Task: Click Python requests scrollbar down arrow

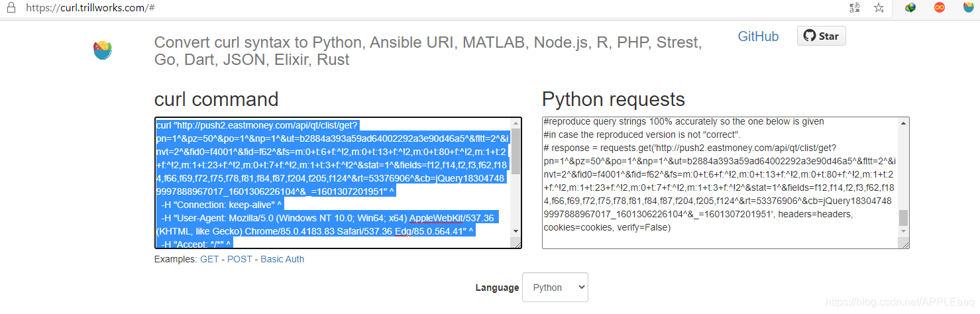Action: tap(903, 231)
